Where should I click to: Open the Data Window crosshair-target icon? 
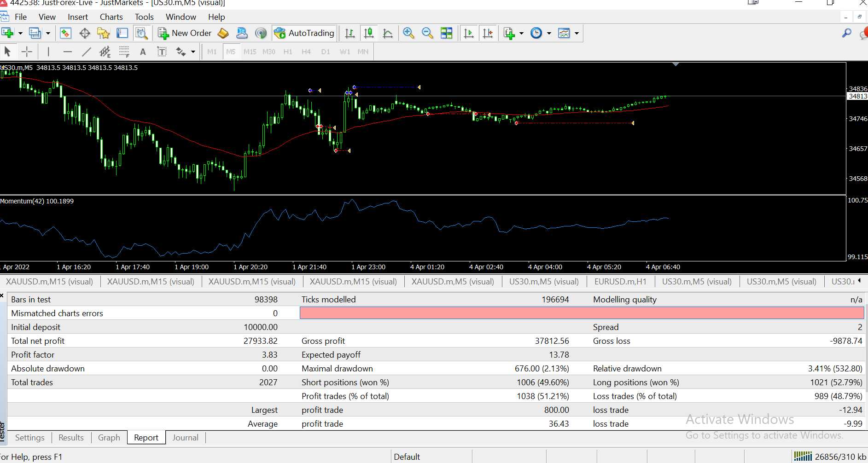[85, 33]
